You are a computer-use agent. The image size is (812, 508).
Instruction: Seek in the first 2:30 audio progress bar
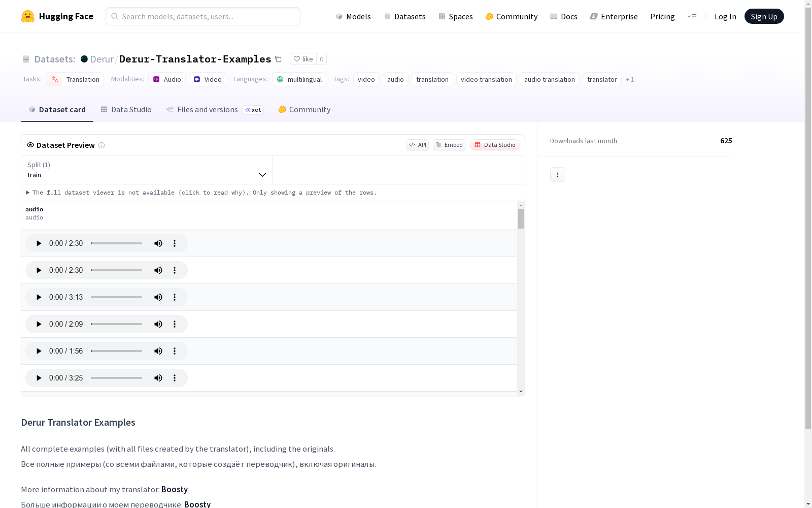(117, 243)
